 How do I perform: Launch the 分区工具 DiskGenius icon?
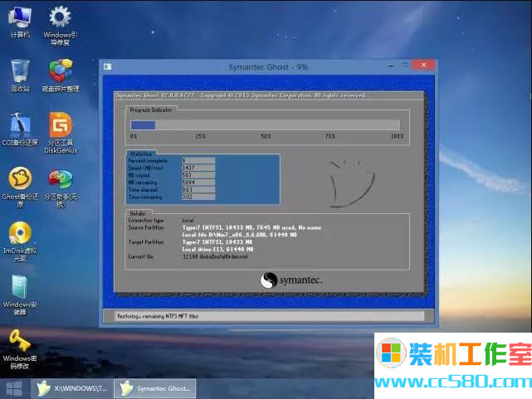coord(61,133)
